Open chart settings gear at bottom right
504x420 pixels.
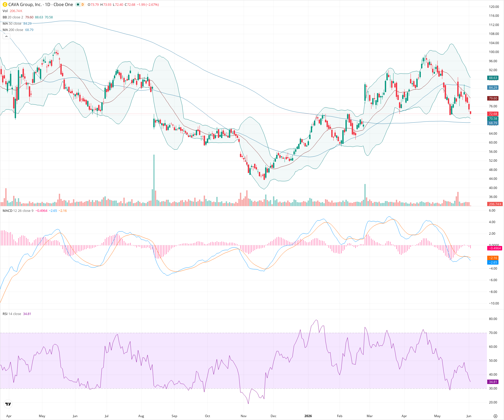[x=495, y=416]
